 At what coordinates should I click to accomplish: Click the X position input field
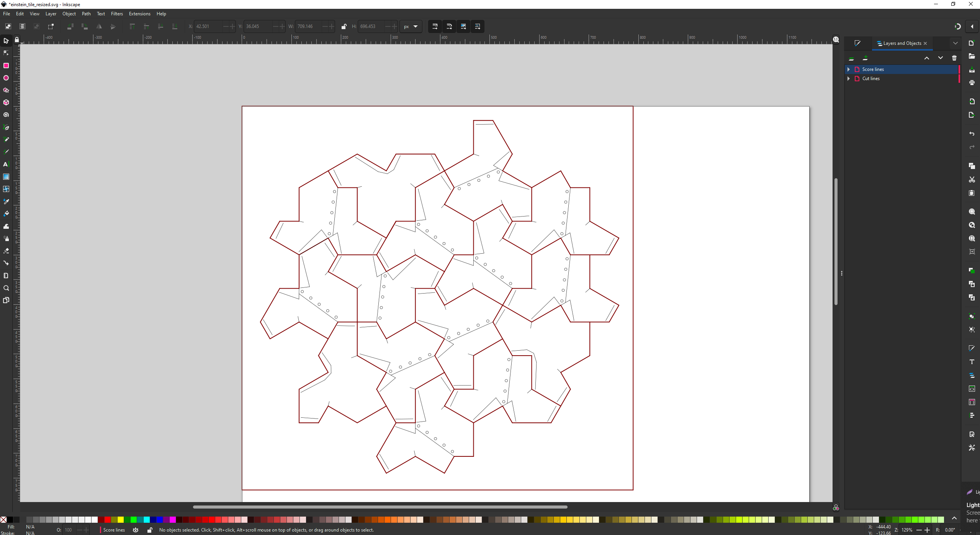pyautogui.click(x=209, y=26)
